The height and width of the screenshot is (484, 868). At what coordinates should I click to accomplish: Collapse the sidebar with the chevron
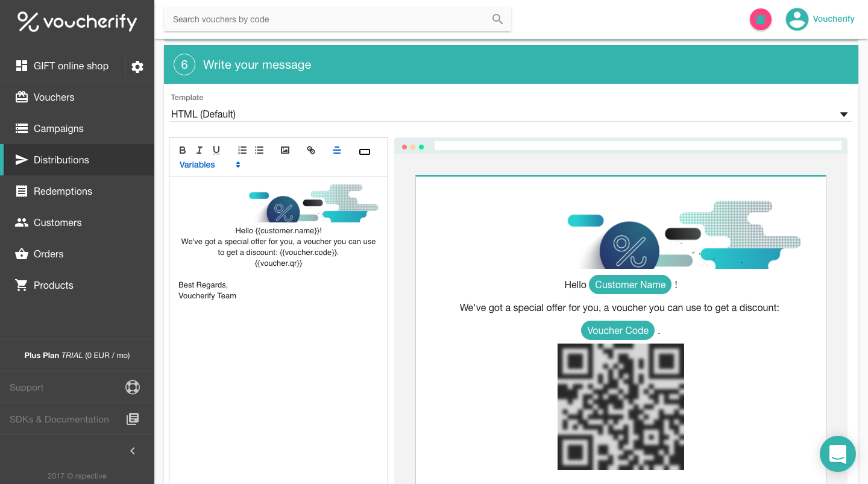[133, 451]
